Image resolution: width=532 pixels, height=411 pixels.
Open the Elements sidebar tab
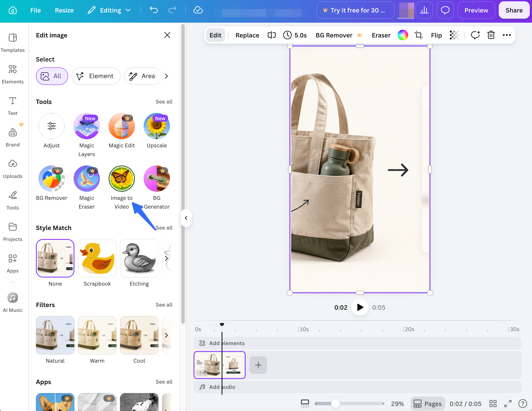point(13,74)
